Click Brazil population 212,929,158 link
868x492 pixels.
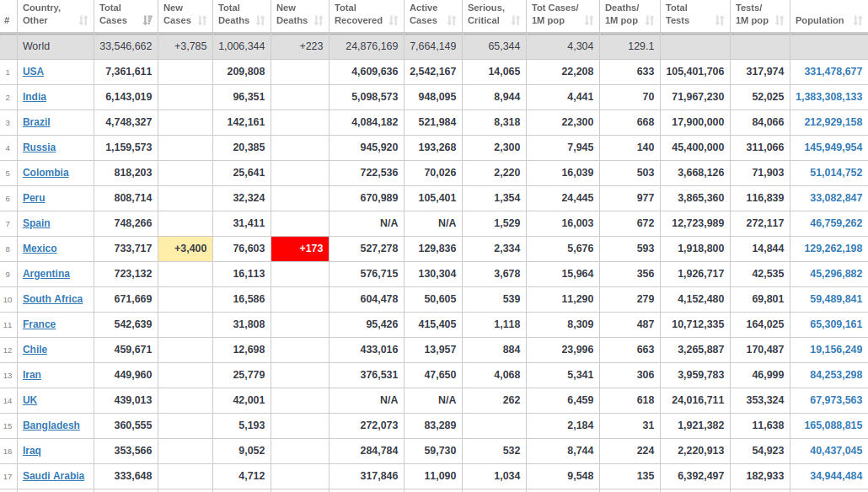click(x=833, y=122)
